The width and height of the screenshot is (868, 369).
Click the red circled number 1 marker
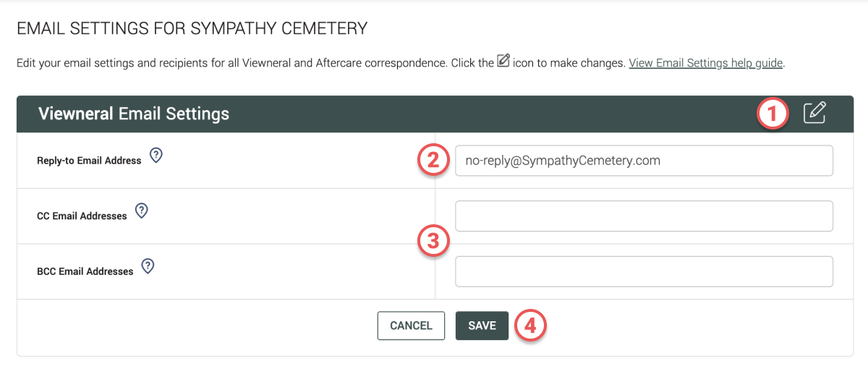pyautogui.click(x=773, y=114)
